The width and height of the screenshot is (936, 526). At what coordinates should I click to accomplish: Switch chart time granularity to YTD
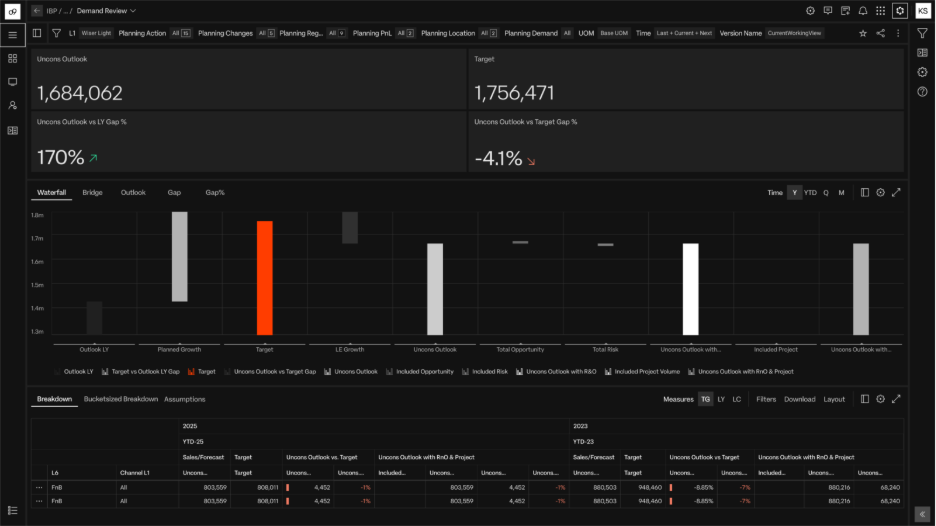click(x=810, y=193)
